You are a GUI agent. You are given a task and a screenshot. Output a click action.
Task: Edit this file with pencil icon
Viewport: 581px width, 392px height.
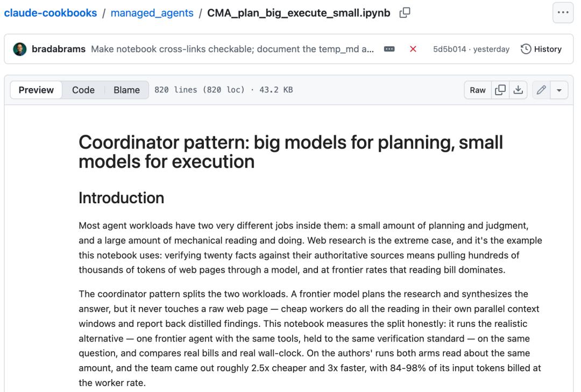(x=541, y=90)
